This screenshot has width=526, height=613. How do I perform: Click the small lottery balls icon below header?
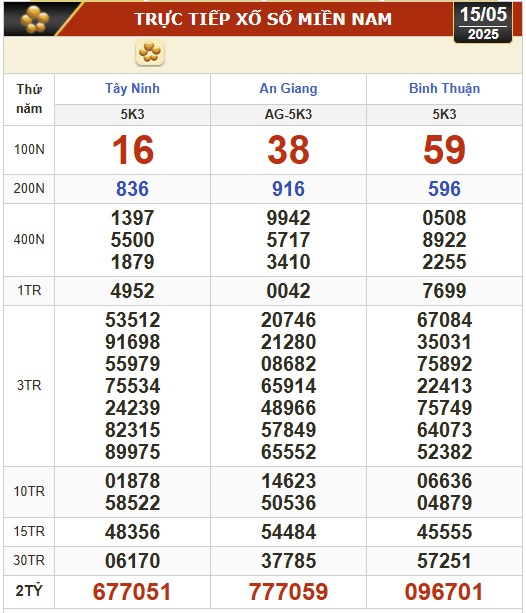click(150, 52)
